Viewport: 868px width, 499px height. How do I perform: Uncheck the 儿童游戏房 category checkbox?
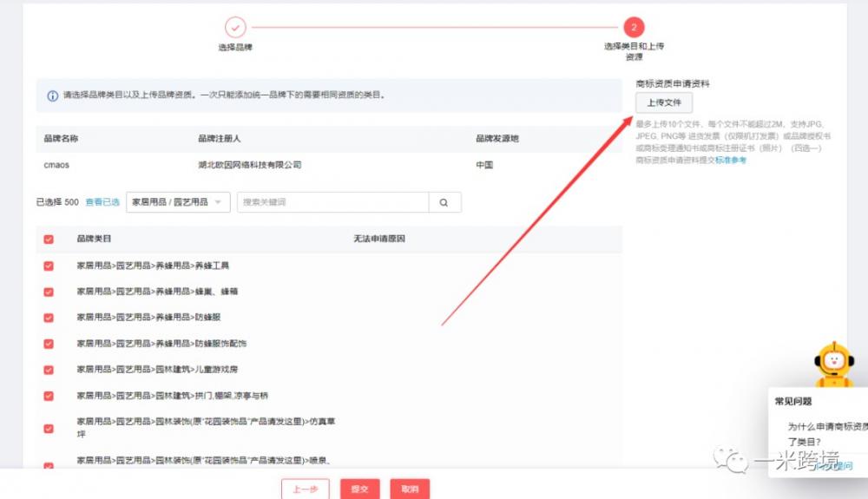click(x=49, y=370)
